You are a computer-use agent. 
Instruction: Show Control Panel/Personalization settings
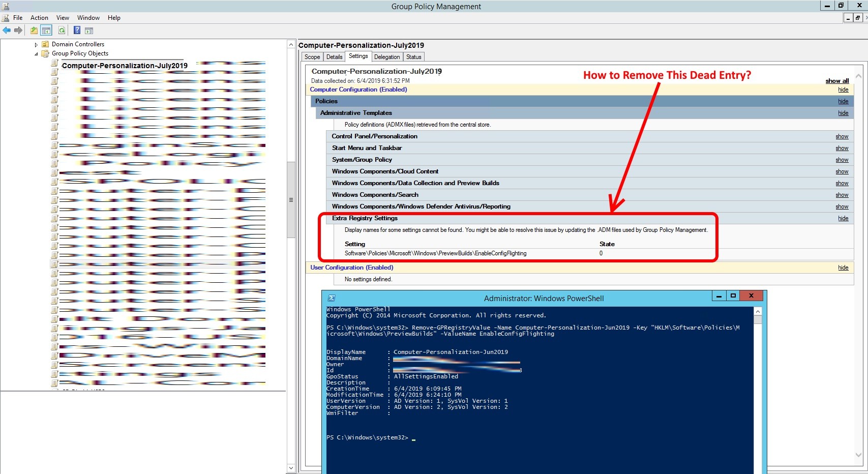(842, 136)
